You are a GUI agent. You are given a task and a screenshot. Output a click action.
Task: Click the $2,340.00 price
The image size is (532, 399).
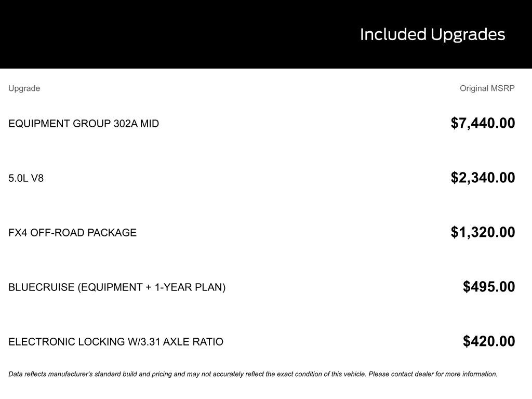[x=483, y=178]
